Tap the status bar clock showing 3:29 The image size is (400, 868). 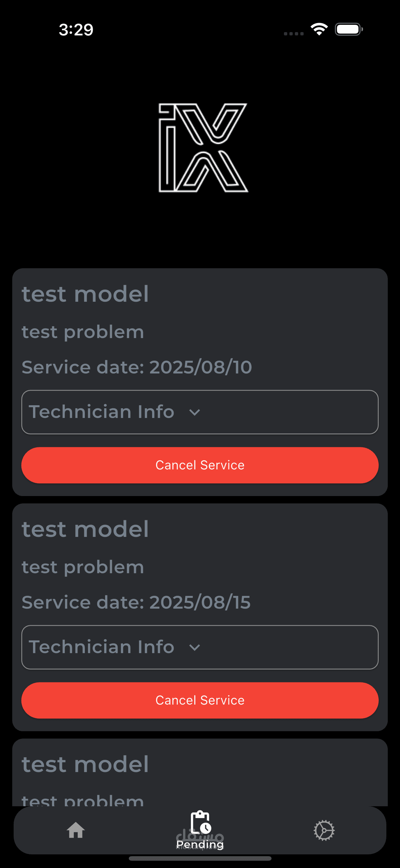pyautogui.click(x=76, y=30)
